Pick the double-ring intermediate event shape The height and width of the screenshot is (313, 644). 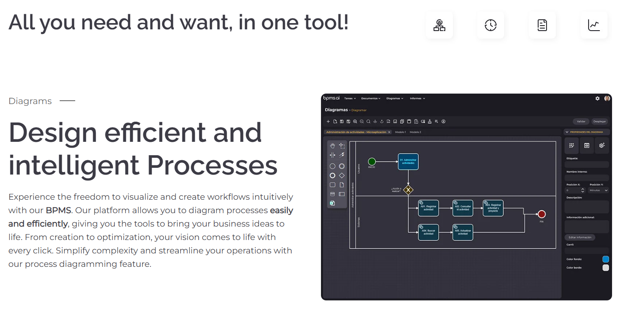(342, 166)
